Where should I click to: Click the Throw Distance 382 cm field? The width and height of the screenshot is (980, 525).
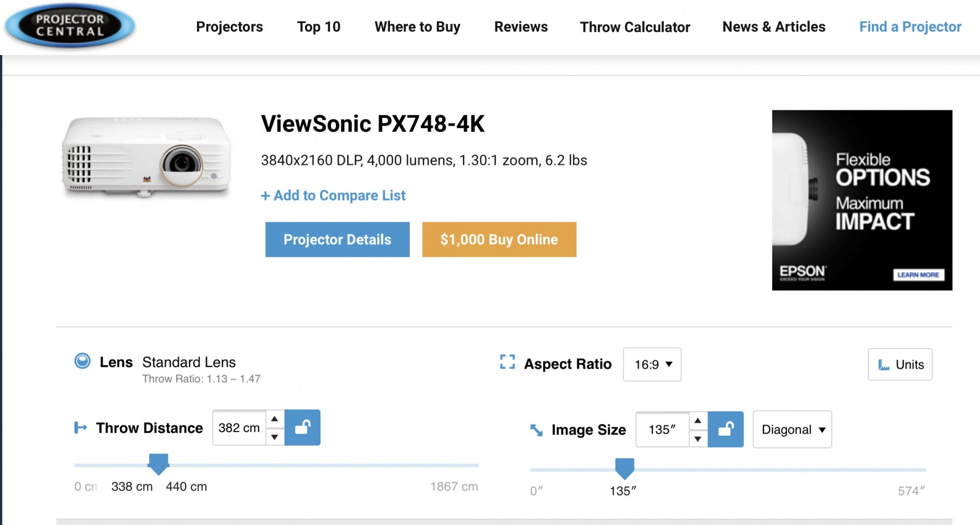click(239, 427)
